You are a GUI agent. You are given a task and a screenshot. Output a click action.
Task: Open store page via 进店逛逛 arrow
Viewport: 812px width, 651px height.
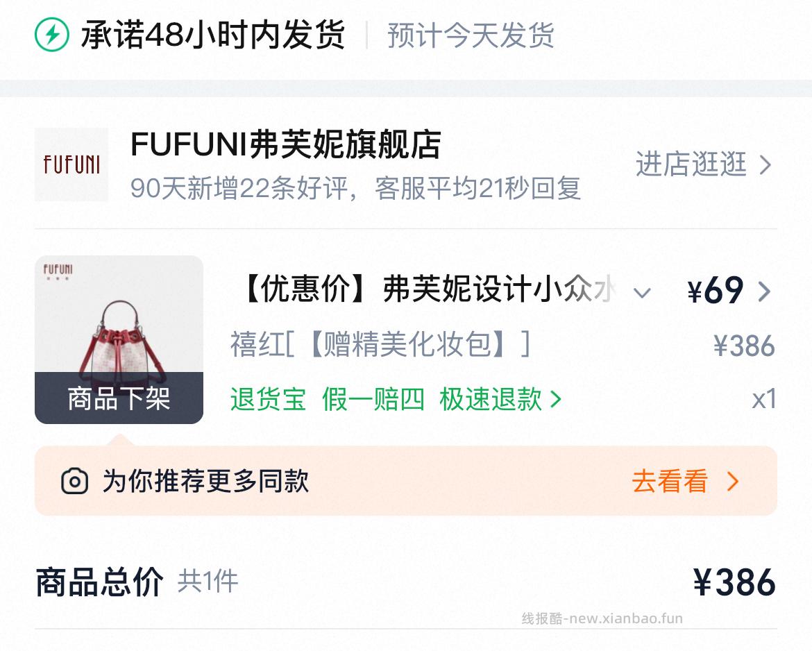click(767, 165)
